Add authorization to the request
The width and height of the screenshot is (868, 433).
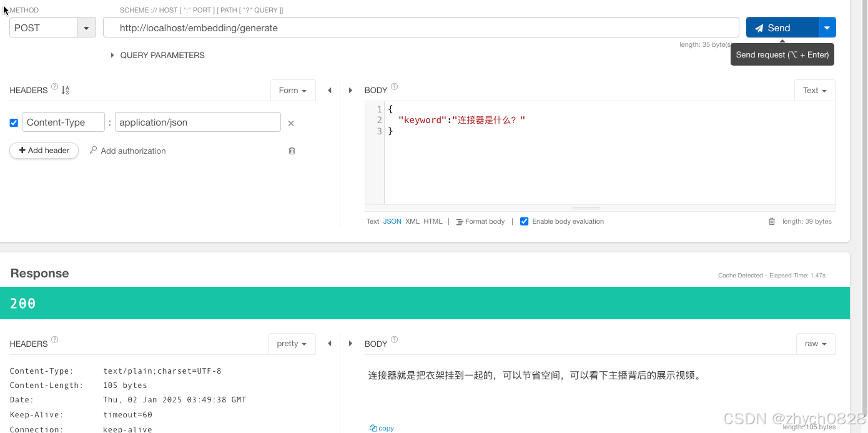(x=128, y=151)
